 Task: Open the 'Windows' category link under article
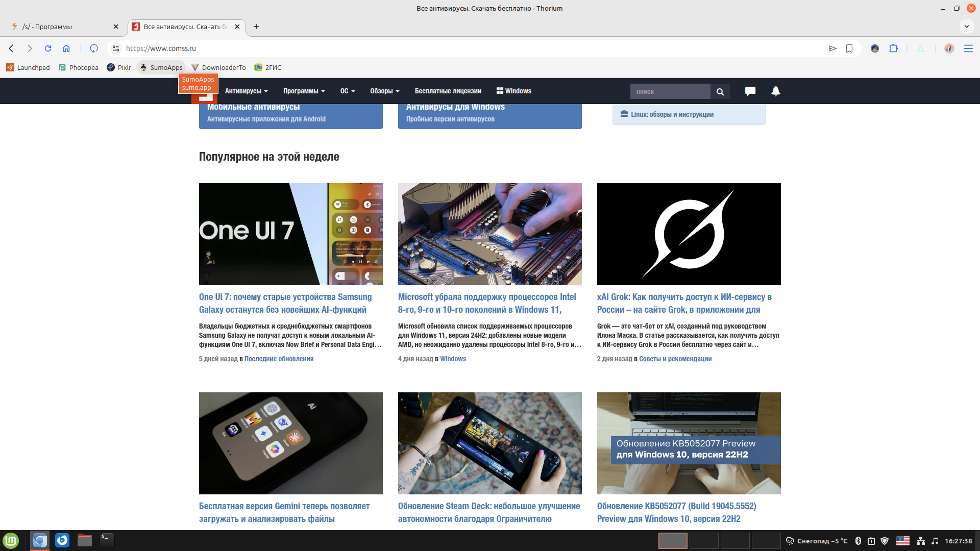click(453, 359)
